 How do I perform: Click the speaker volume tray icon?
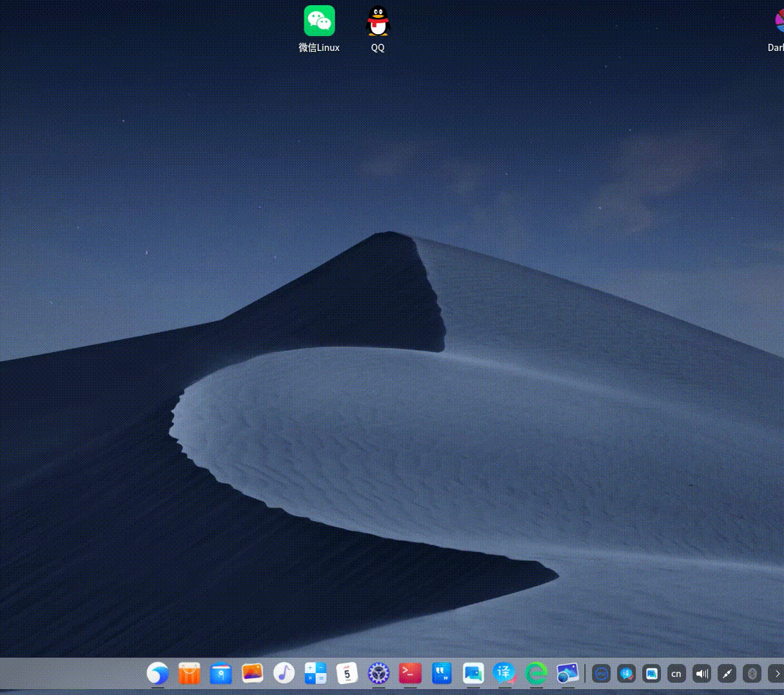pyautogui.click(x=701, y=674)
